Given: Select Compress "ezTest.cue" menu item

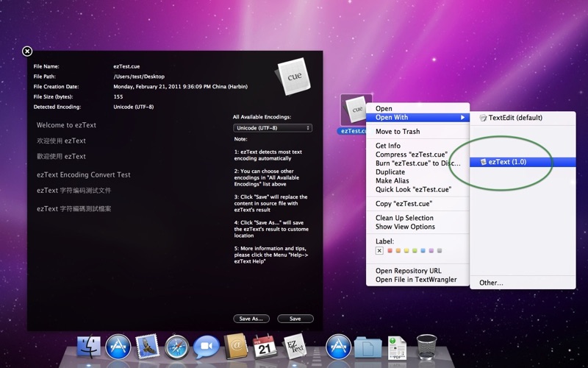Looking at the screenshot, I should pyautogui.click(x=417, y=155).
